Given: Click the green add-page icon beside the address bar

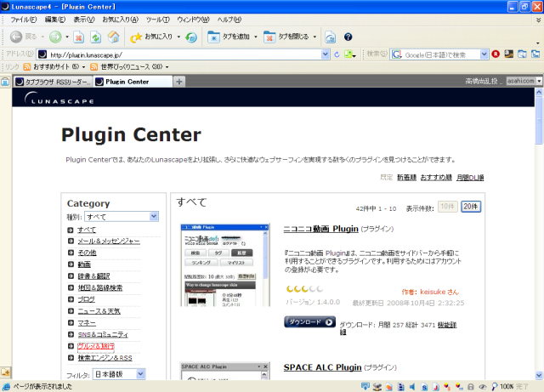Looking at the screenshot, I should (x=349, y=54).
